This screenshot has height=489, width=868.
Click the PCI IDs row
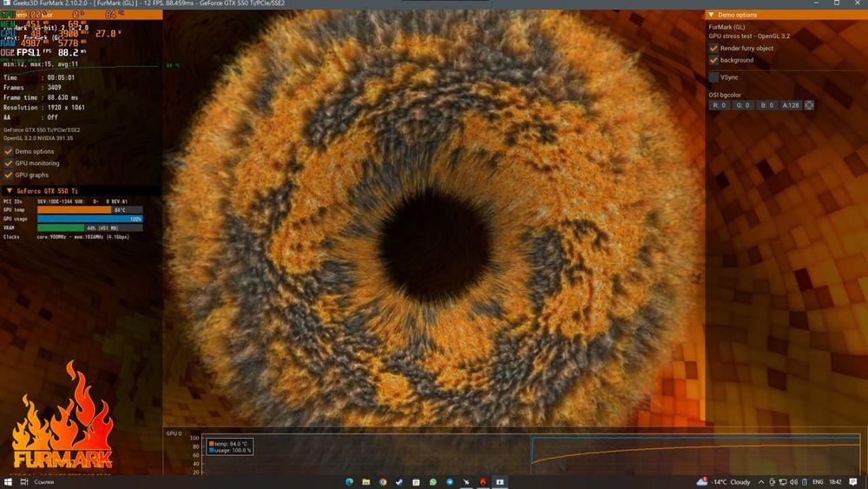coord(65,202)
